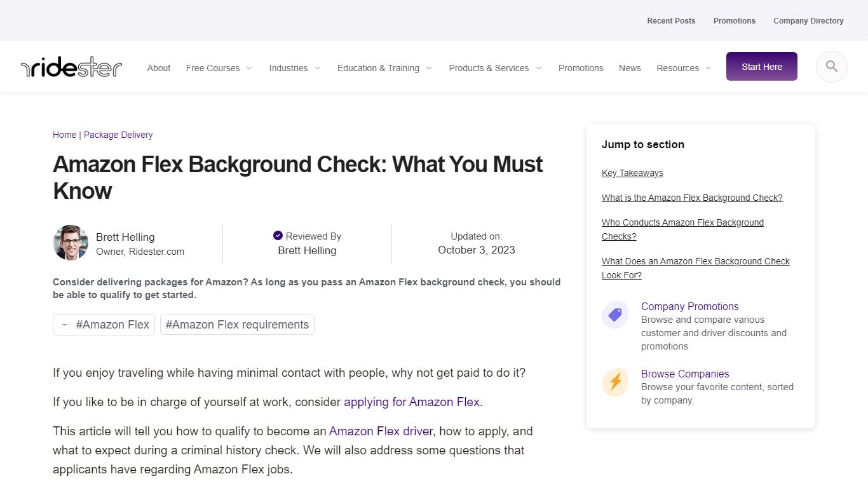Expand the Industries dropdown chevron
The image size is (868, 488).
pyautogui.click(x=317, y=68)
